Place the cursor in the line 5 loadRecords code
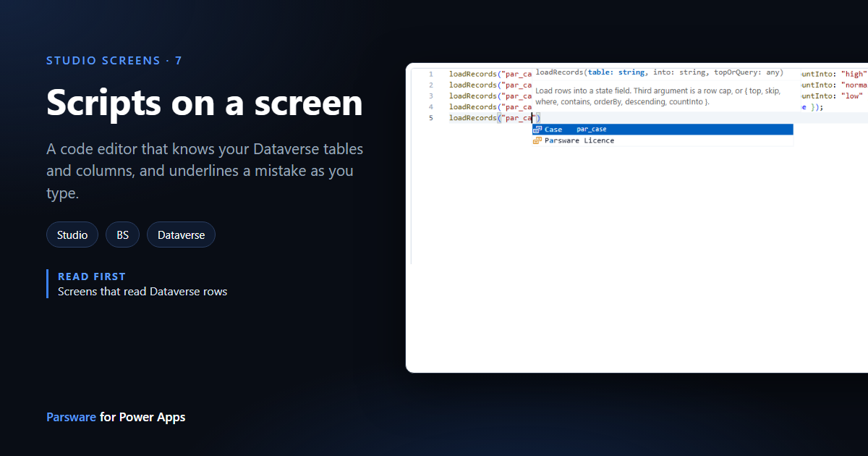Image resolution: width=868 pixels, height=456 pixels. (495, 118)
